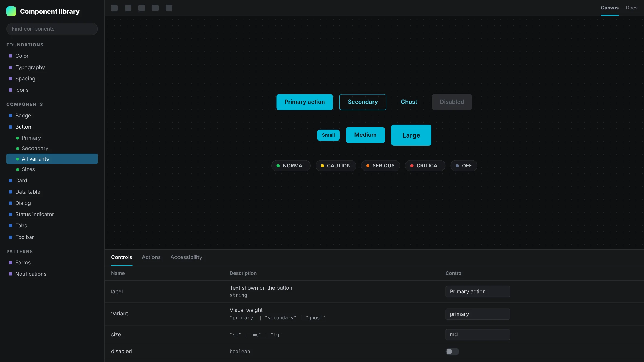Click the Medium size button
Image resolution: width=644 pixels, height=362 pixels.
pos(365,135)
